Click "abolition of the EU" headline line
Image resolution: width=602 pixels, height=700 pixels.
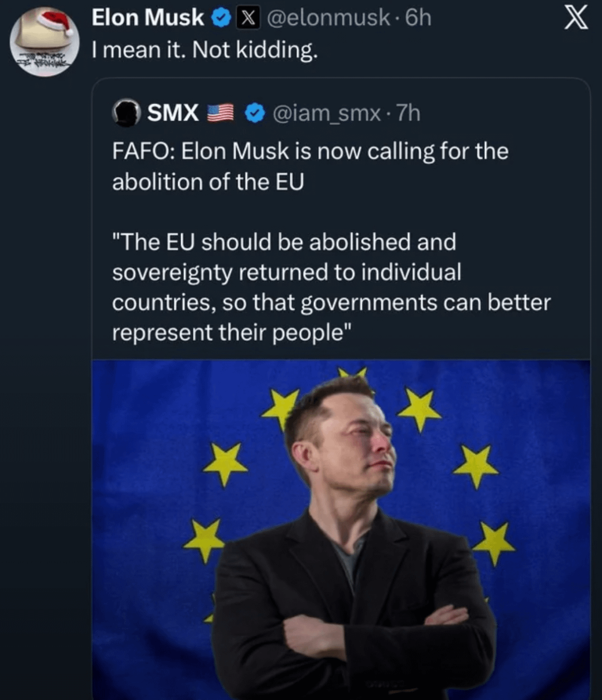208,182
